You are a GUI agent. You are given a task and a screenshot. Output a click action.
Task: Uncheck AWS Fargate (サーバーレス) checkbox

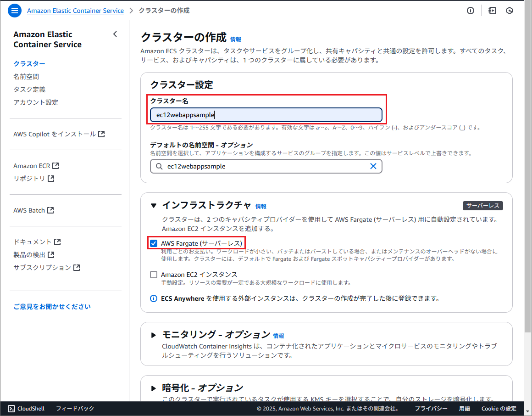[x=154, y=243]
